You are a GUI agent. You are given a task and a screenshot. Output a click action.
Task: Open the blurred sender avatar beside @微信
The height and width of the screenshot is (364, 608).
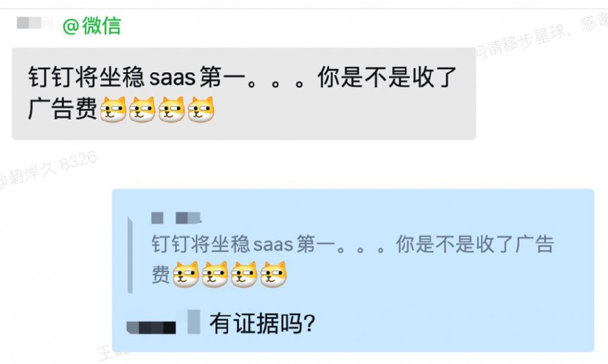(35, 23)
